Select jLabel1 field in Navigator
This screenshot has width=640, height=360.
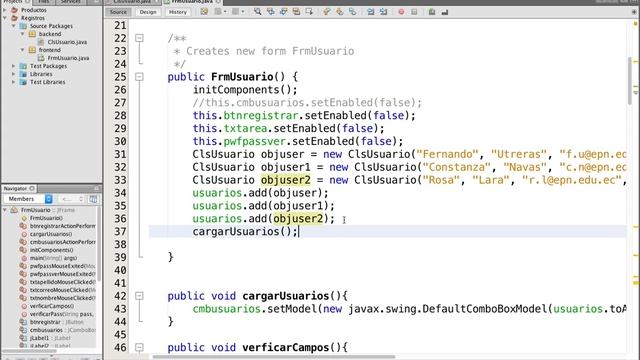(50, 338)
